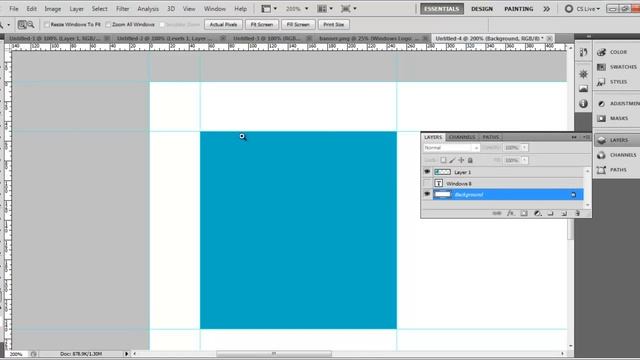Image resolution: width=640 pixels, height=360 pixels.
Task: Open the Masks panel icon
Action: point(601,118)
